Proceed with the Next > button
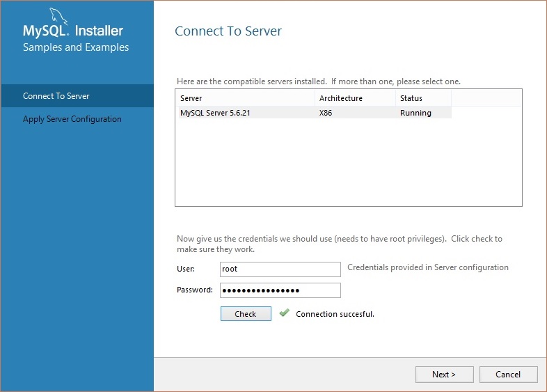Screen dimensions: 547x392 444,375
